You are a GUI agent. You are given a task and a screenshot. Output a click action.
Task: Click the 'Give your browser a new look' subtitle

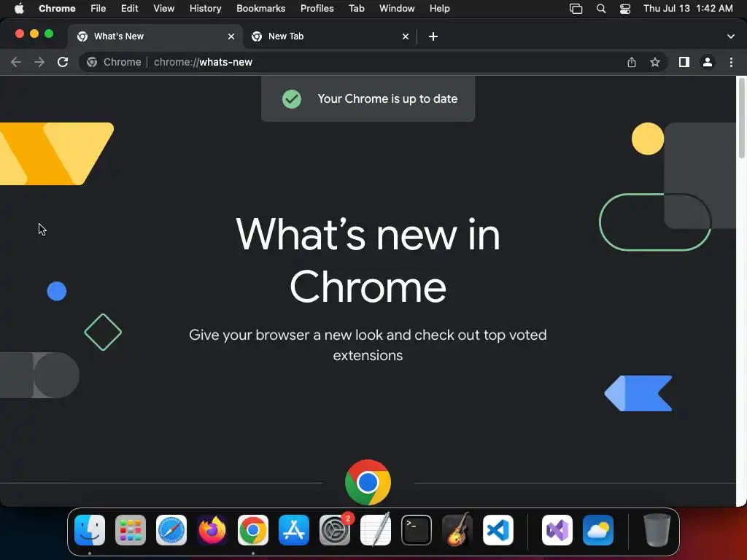pos(368,345)
